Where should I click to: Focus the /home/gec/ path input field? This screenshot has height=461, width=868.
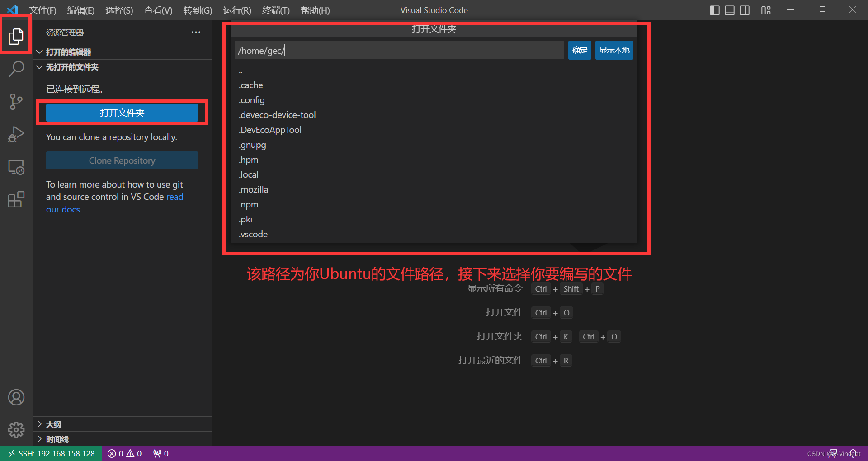tap(399, 50)
